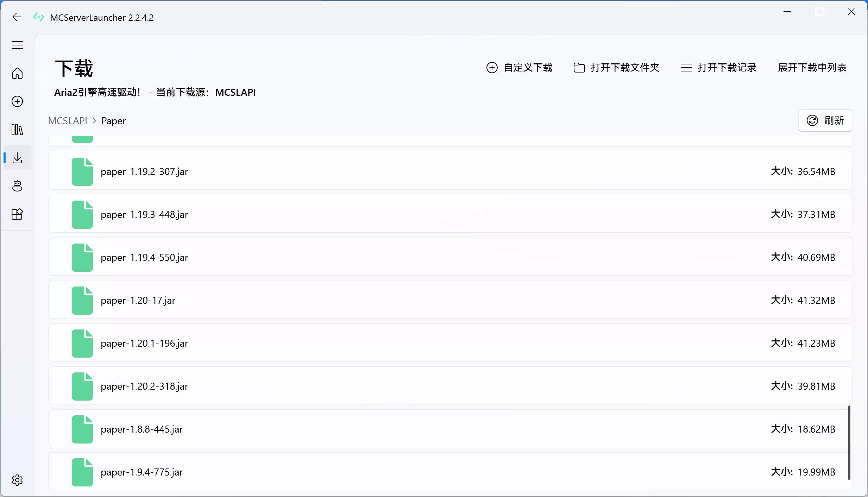
Task: Open the download folder via 打开下载文件夹
Action: point(616,67)
